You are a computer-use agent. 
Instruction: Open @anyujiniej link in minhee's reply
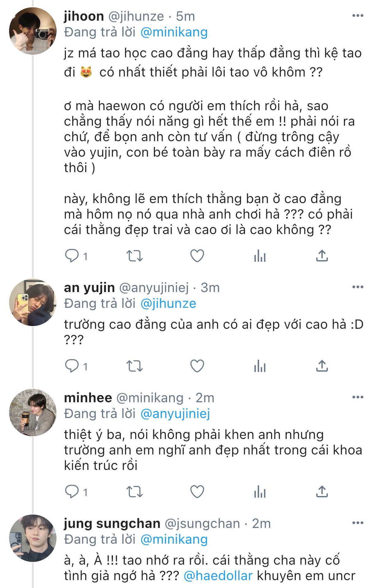[x=175, y=414]
